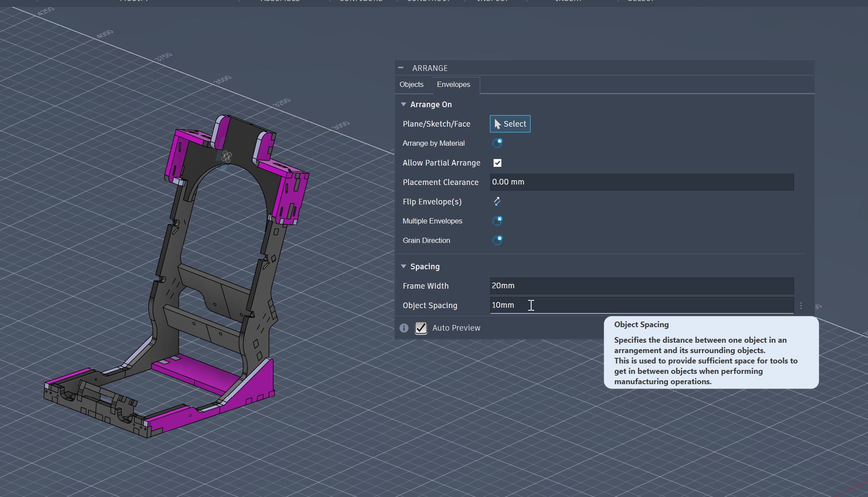Toggle the Multiple Envelopes icon
The height and width of the screenshot is (497, 868).
497,221
